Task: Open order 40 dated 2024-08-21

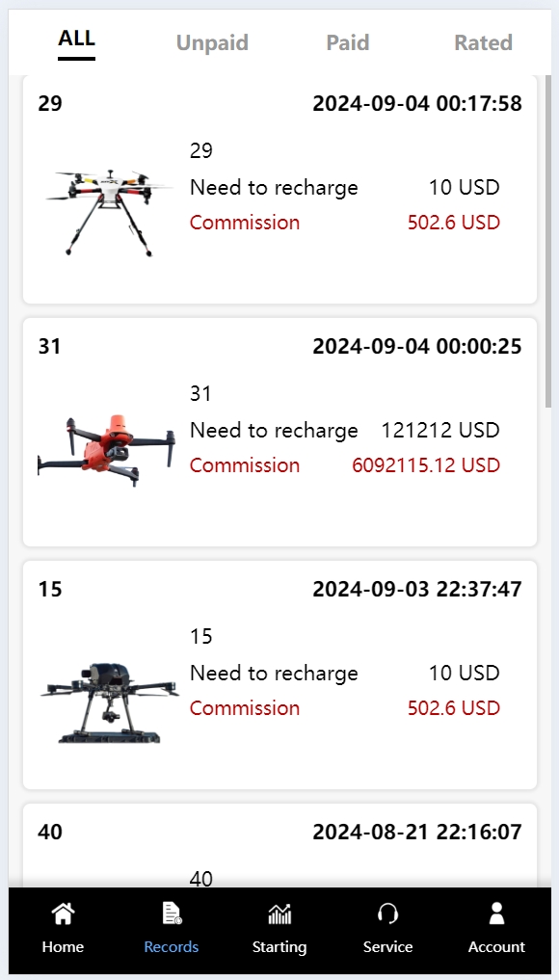Action: (x=279, y=845)
